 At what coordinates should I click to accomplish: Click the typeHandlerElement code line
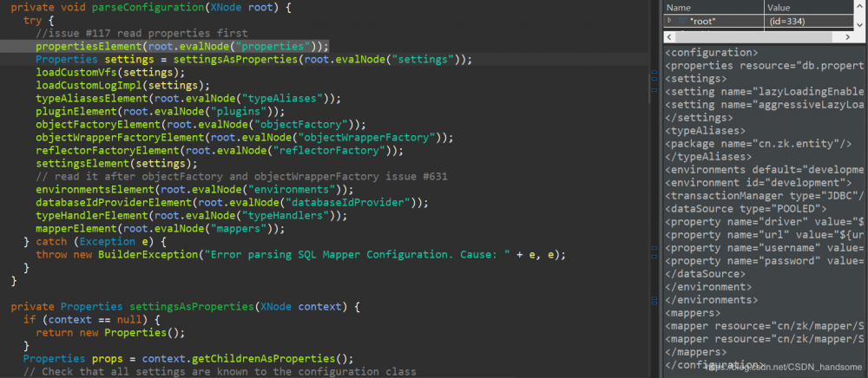(x=192, y=216)
